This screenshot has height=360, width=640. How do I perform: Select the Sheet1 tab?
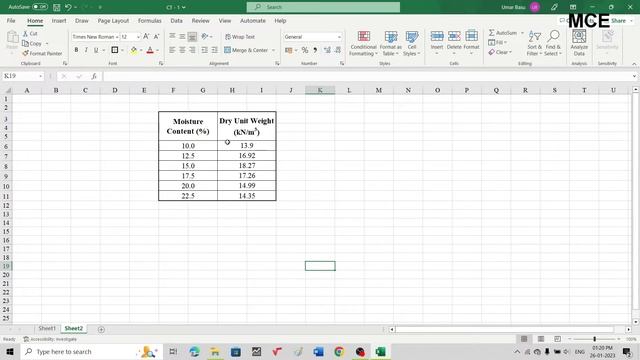pyautogui.click(x=47, y=328)
